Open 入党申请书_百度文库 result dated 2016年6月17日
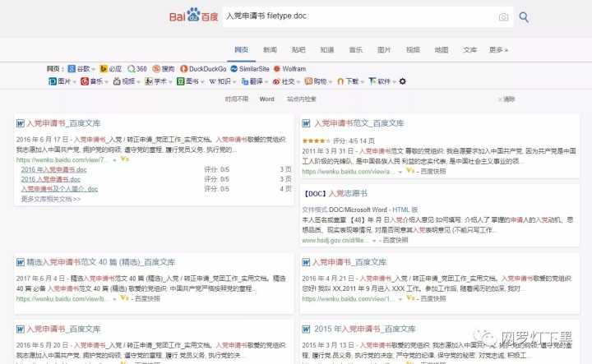The width and height of the screenshot is (592, 364). tap(63, 123)
